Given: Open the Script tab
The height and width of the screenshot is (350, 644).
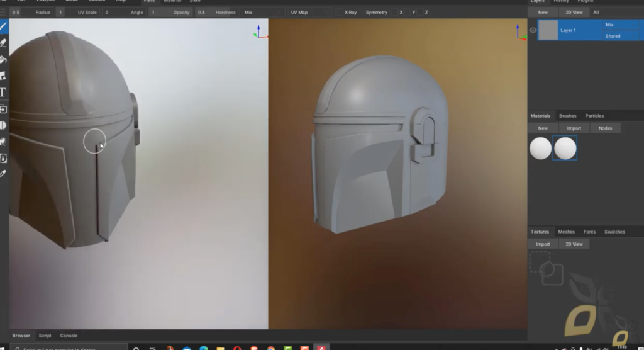Looking at the screenshot, I should pyautogui.click(x=45, y=336).
